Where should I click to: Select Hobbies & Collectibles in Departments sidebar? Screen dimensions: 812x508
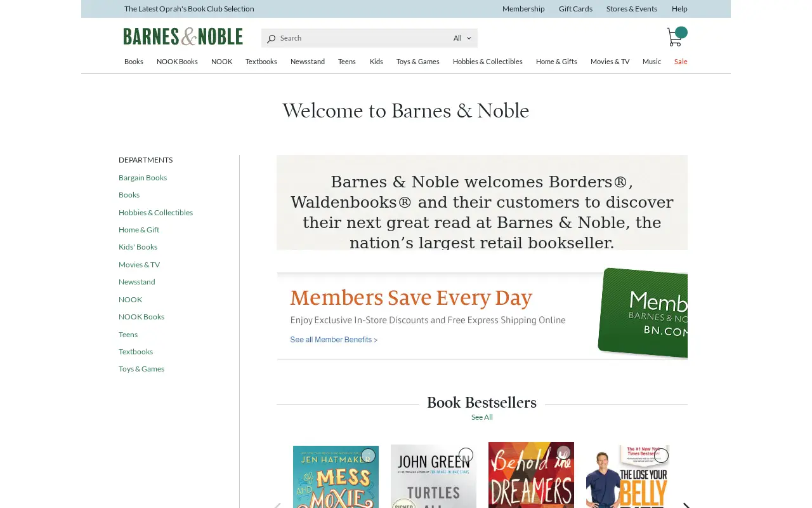point(155,213)
